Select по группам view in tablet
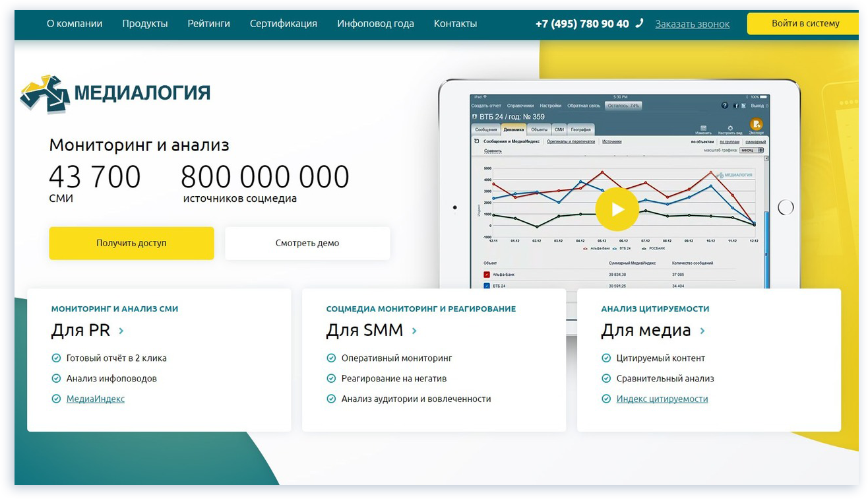Viewport: 868px width, 499px height. [729, 142]
